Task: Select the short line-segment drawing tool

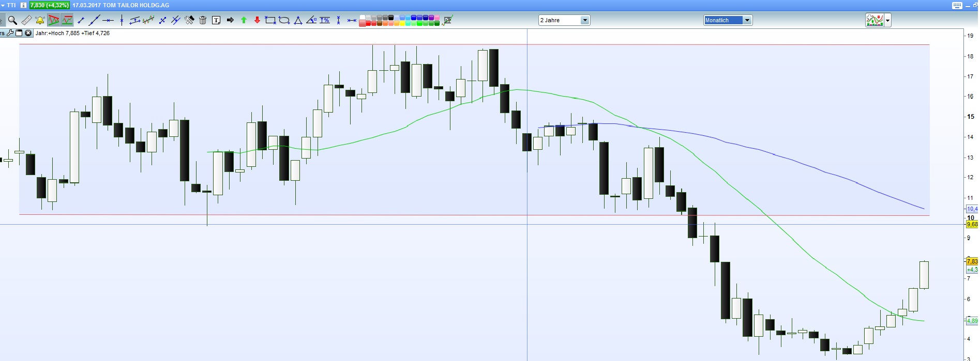Action: (x=81, y=20)
